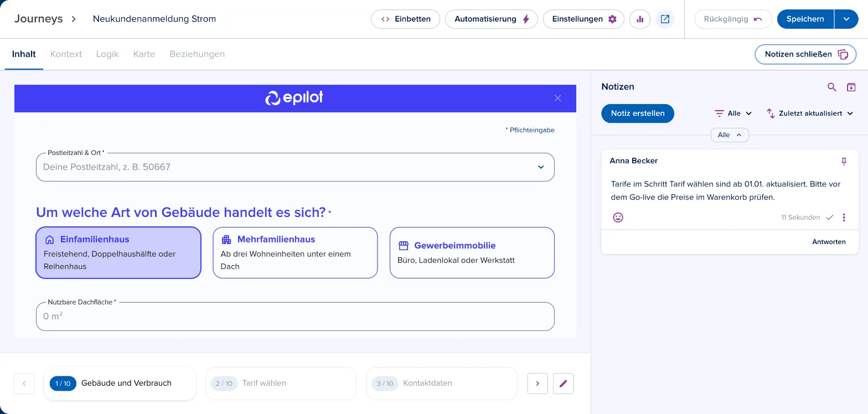The image size is (868, 414).
Task: Switch to the Inhalt tab
Action: (x=24, y=54)
